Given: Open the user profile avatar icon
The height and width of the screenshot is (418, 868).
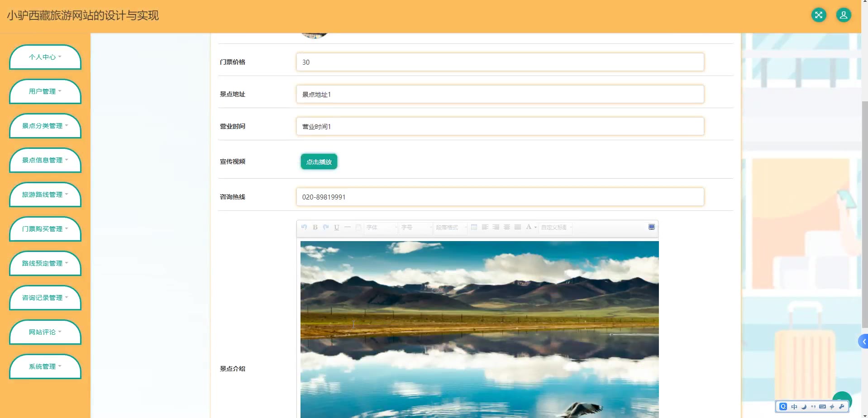Looking at the screenshot, I should (844, 15).
